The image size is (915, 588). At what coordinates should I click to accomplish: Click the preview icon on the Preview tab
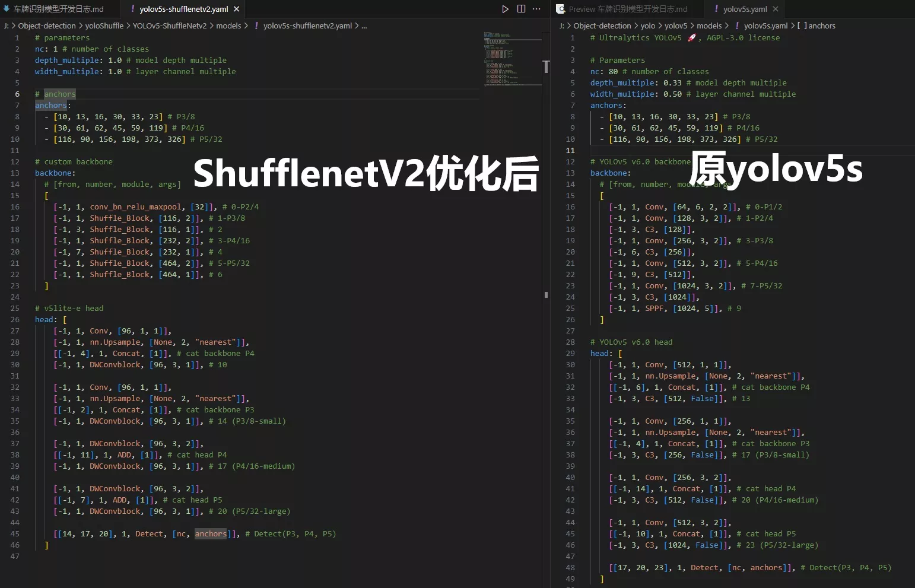[x=560, y=9]
